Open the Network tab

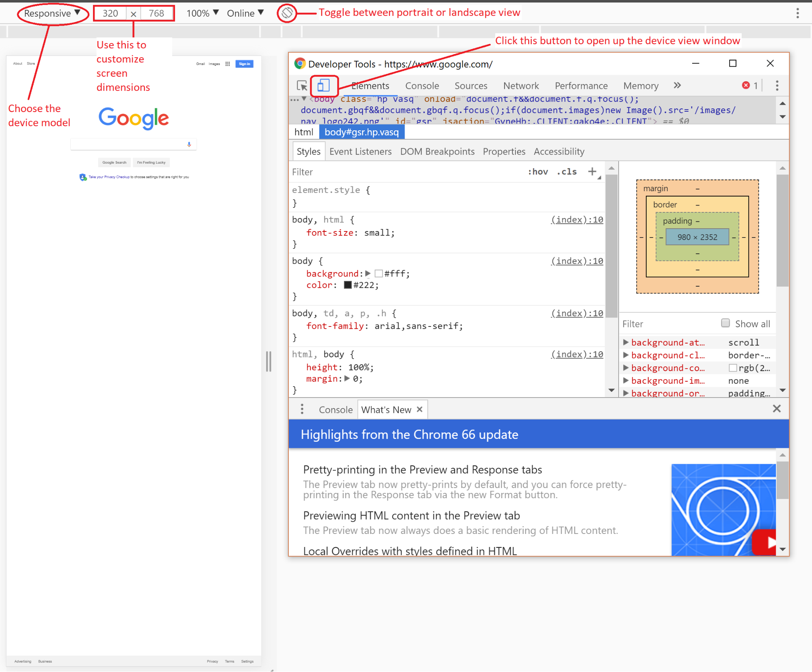pyautogui.click(x=521, y=86)
